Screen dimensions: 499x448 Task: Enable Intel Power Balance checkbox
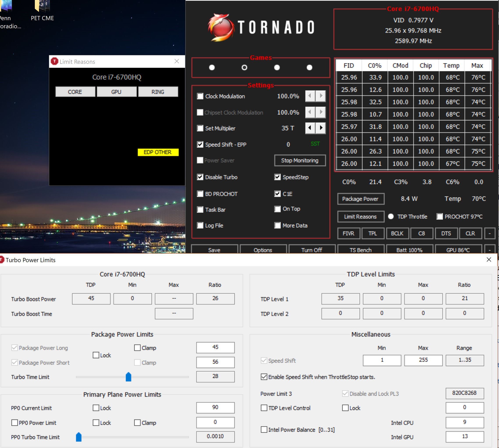pyautogui.click(x=264, y=430)
